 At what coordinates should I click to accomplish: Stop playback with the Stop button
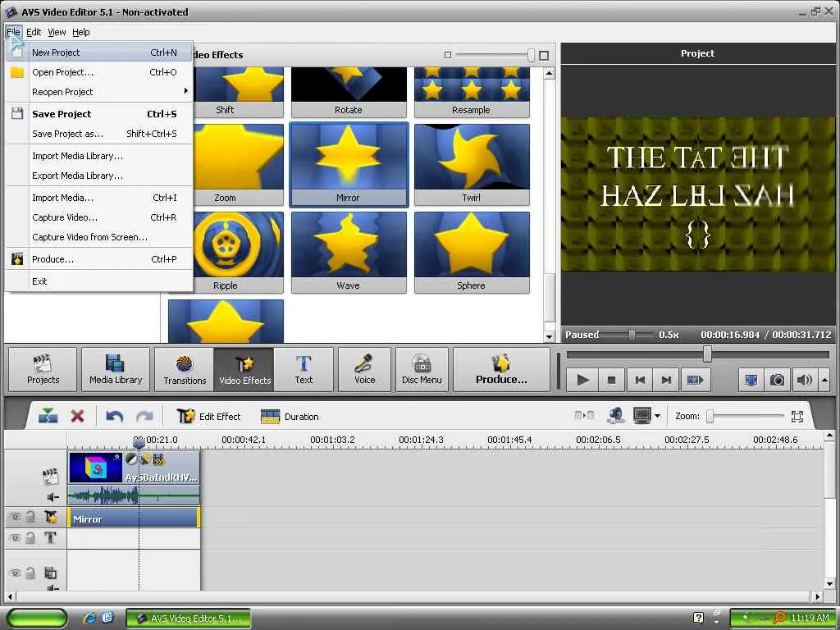pyautogui.click(x=611, y=380)
